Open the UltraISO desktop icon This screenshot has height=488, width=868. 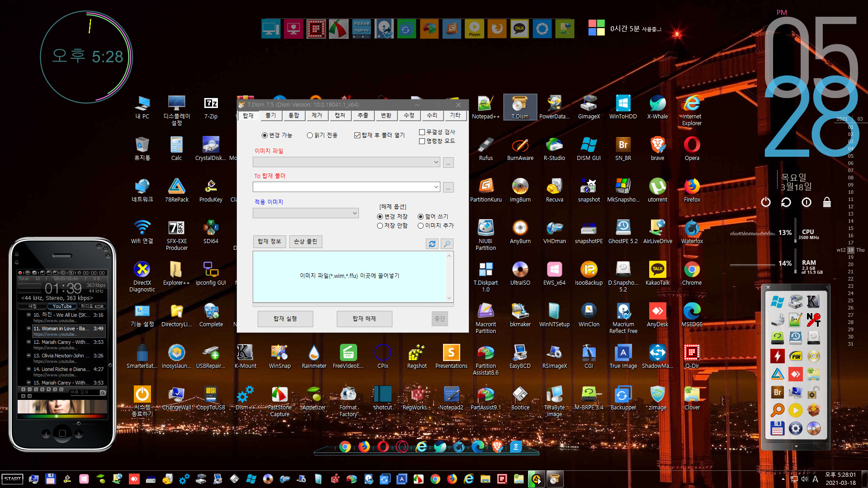point(520,274)
